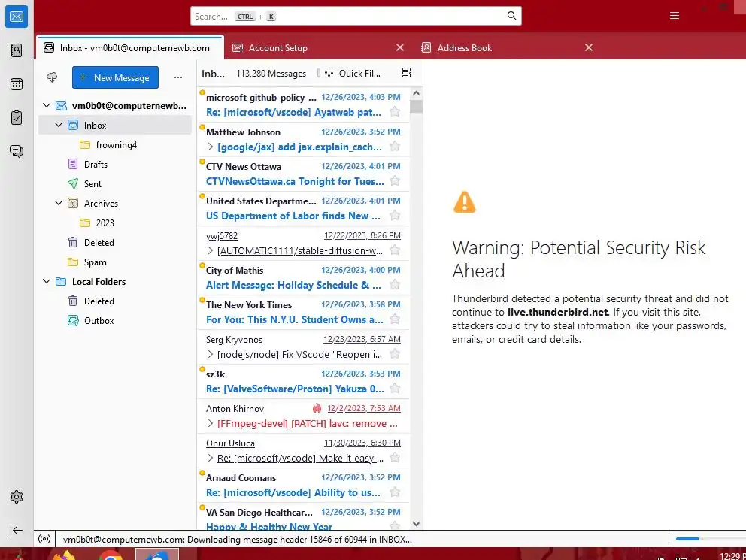Collapse the spaces toolbar arrow

pos(17,530)
